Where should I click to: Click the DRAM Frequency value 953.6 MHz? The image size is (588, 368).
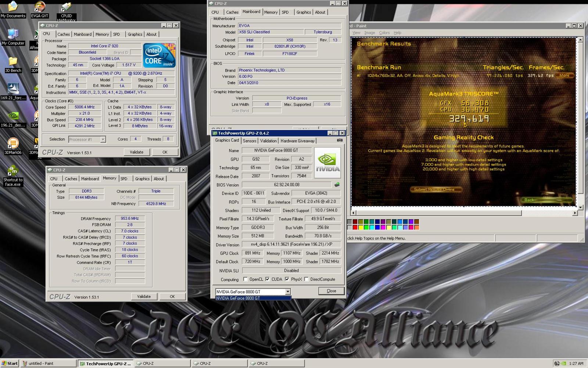click(130, 218)
